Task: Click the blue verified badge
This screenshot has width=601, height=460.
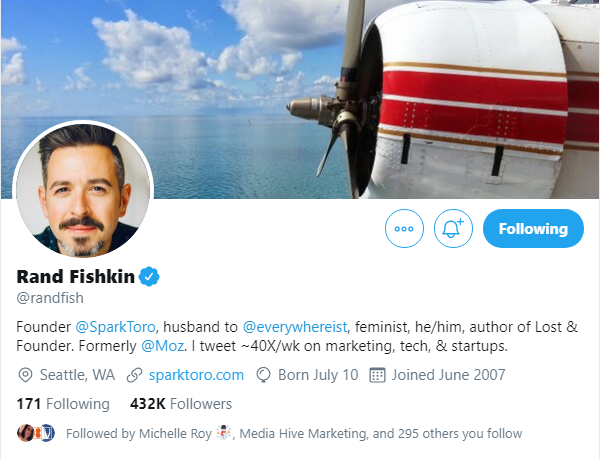Action: point(150,277)
